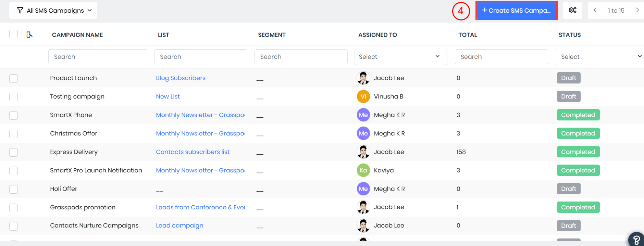Open the column settings gear icon
Viewport: 644px width, 246px height.
(572, 10)
